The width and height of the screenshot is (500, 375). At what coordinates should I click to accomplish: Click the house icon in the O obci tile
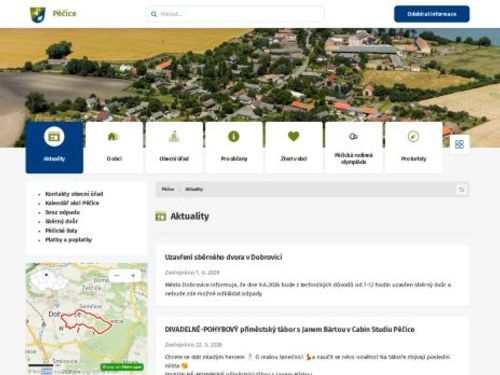coord(113,136)
